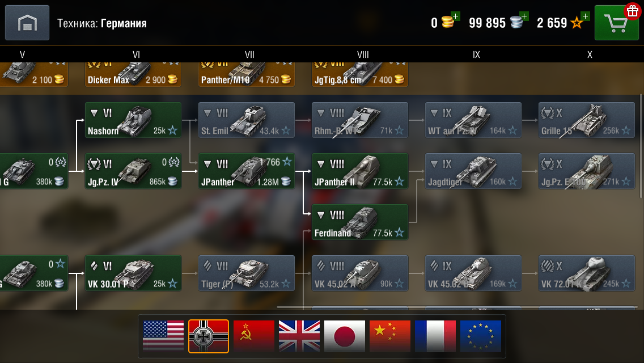Add gold with the plus icon

(x=455, y=16)
